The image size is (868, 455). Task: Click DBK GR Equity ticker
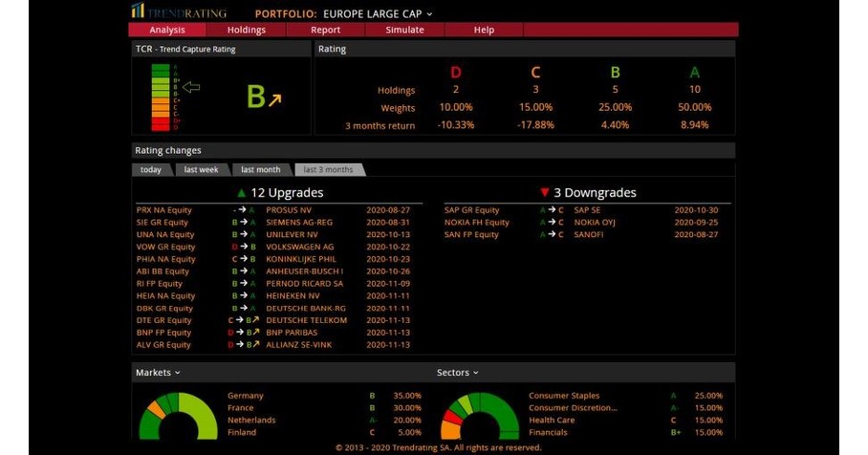tap(164, 309)
